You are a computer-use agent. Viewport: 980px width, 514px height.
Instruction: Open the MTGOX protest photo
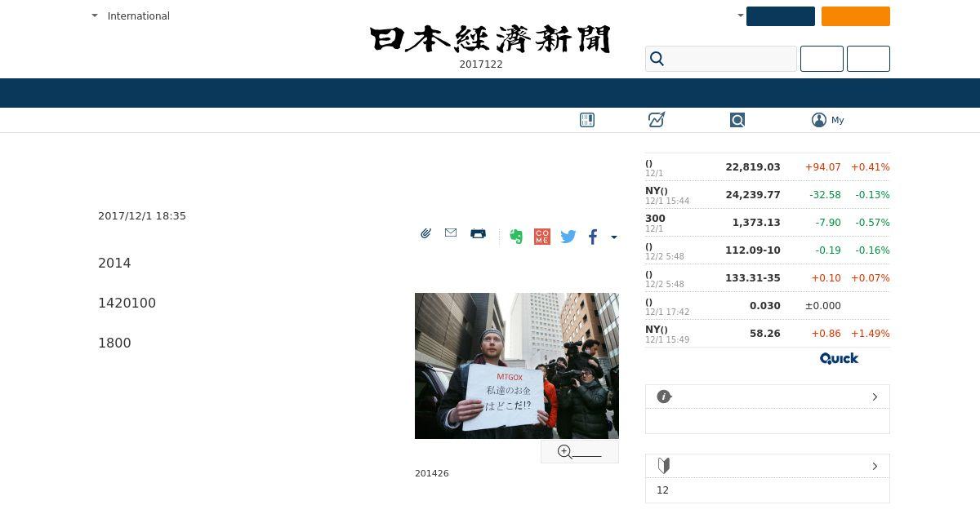[x=517, y=366]
